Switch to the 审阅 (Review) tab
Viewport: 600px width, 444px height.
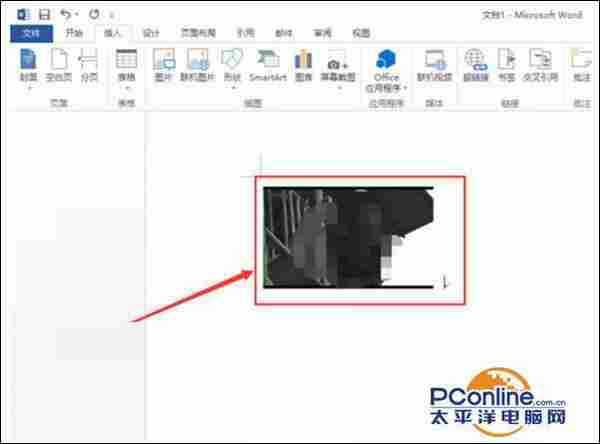[323, 33]
